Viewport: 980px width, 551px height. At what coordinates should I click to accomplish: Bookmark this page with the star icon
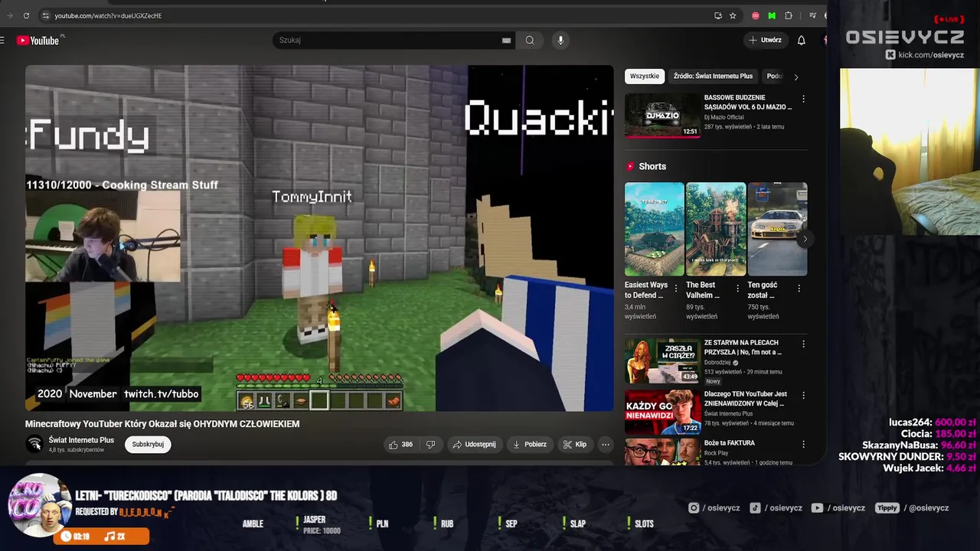pos(733,15)
